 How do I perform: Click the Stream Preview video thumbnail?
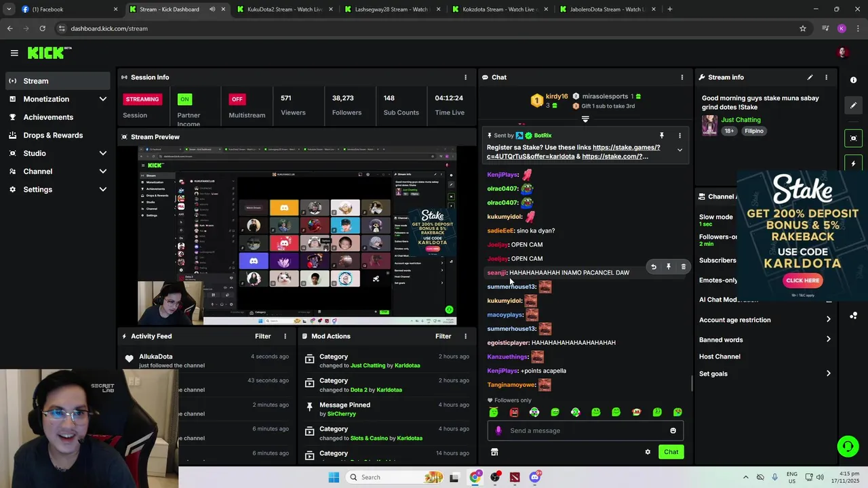tap(297, 236)
